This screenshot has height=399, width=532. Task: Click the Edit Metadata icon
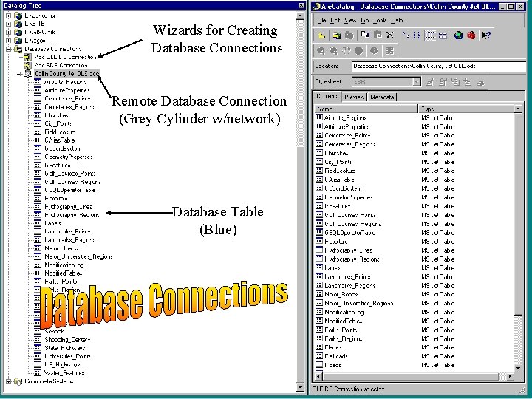tap(430, 82)
